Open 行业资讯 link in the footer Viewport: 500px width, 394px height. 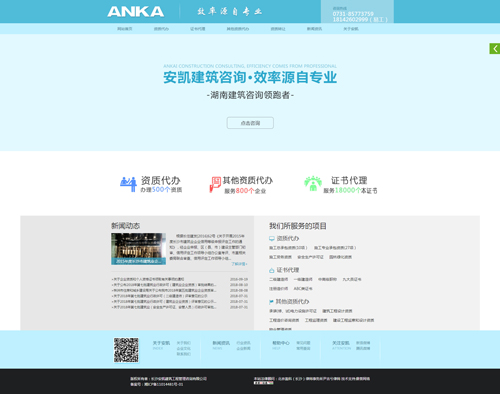pos(243,343)
